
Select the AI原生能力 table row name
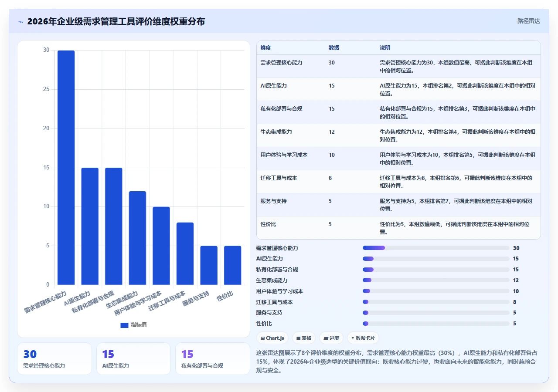[273, 86]
